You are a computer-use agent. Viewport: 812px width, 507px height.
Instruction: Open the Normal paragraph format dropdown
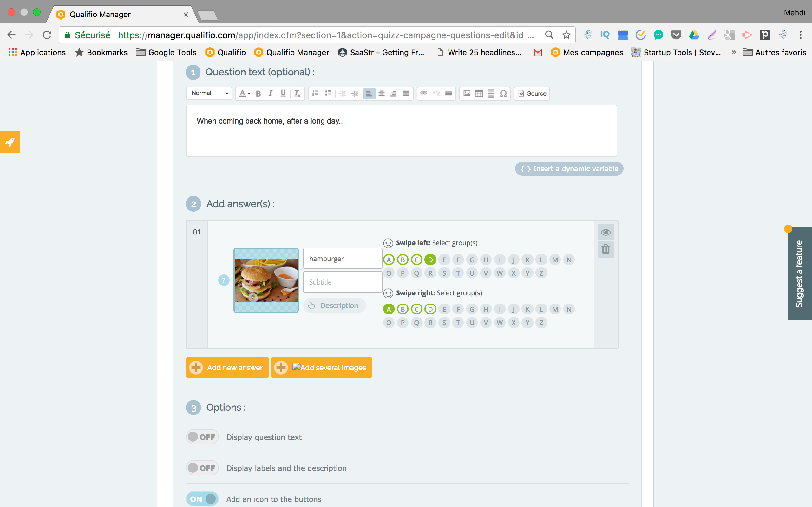tap(209, 93)
